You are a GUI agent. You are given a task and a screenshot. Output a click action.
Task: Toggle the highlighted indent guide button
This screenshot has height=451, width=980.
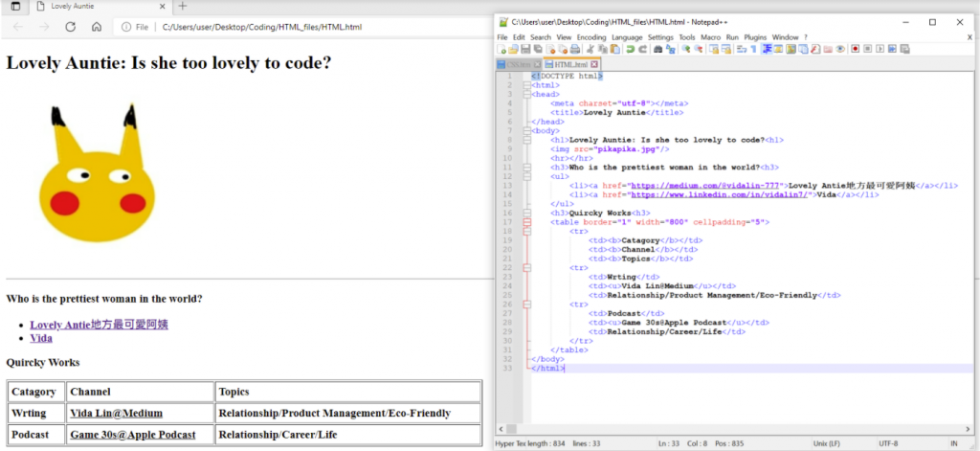tap(767, 49)
